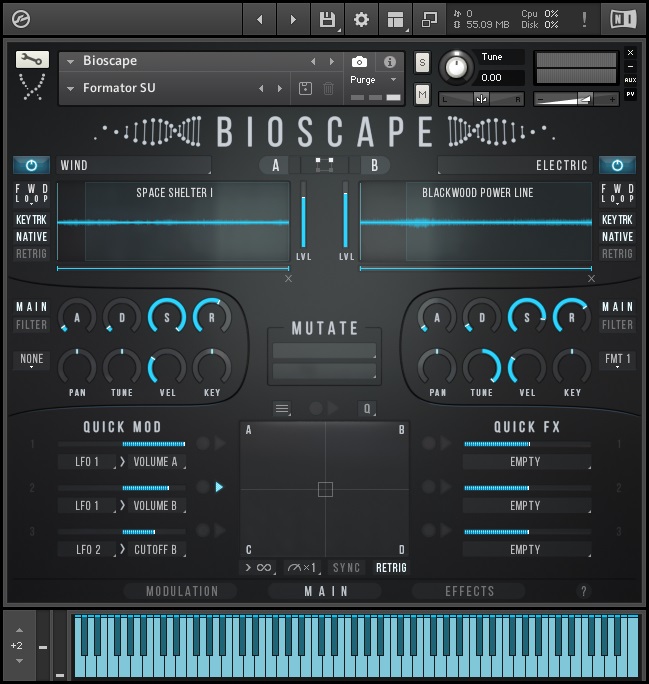Open Formator SU snapshot dropdown arrow
649x684 pixels.
(70, 89)
